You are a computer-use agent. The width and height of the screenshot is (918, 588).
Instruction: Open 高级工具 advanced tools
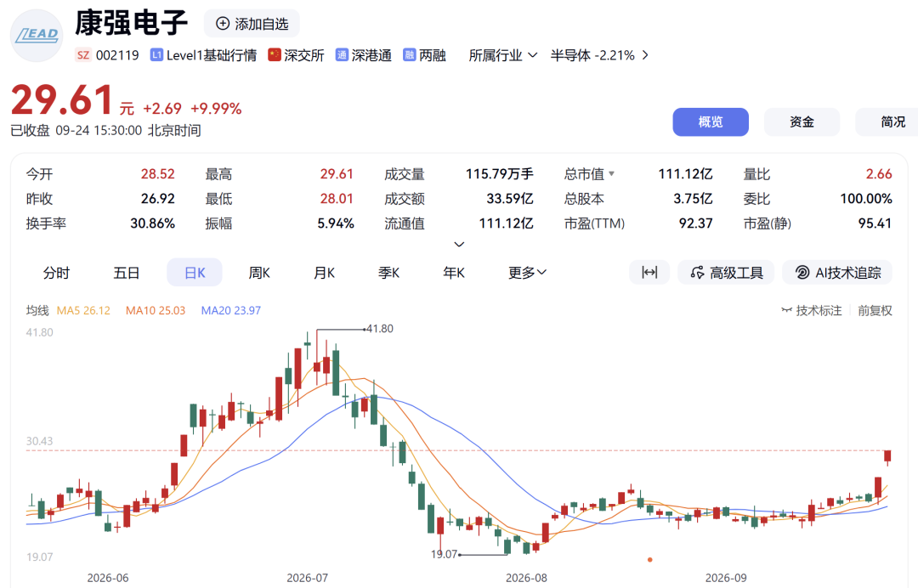coord(726,272)
